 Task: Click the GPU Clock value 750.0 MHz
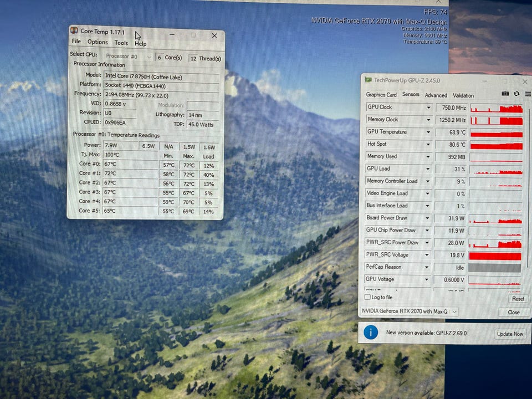point(451,108)
